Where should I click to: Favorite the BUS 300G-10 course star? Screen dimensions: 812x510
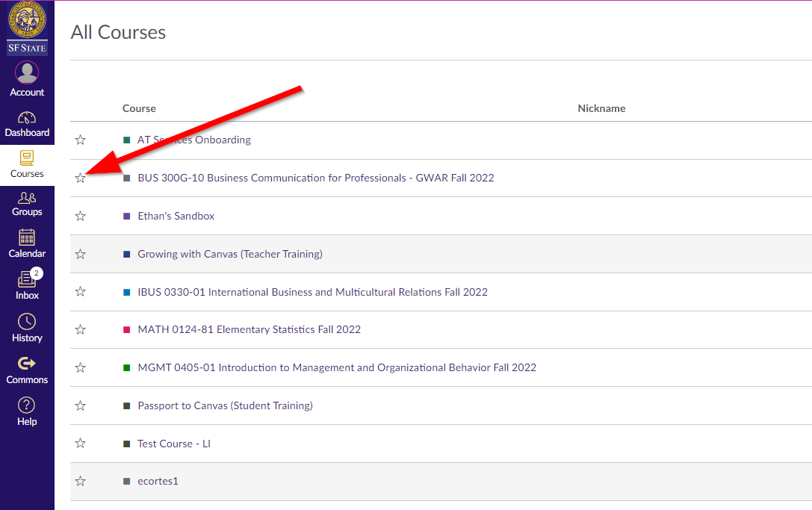pos(81,178)
